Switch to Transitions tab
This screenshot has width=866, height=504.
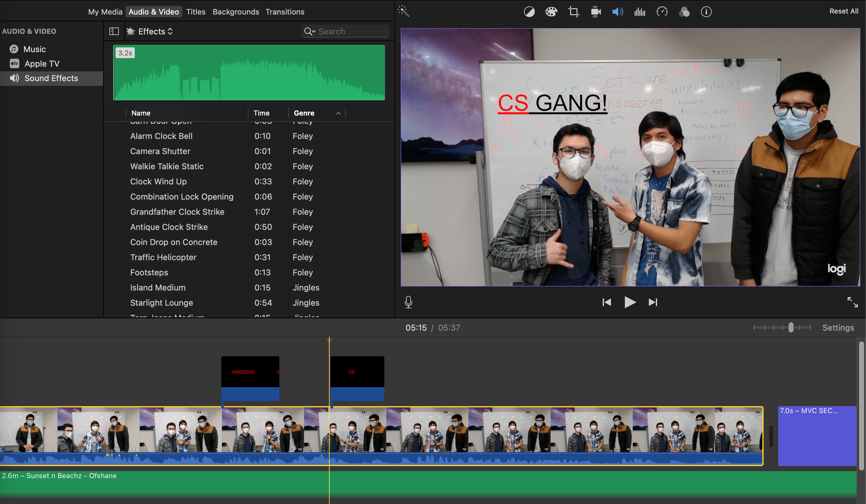(285, 12)
